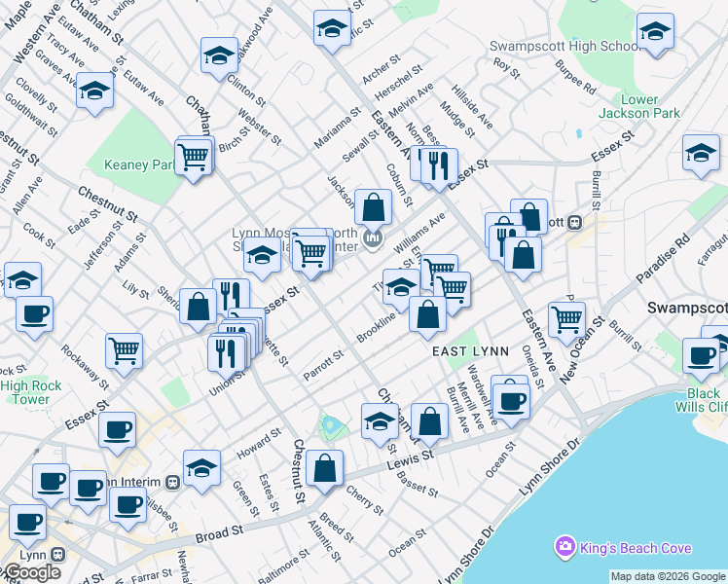Select the grocery cart marker near Rockaway St
Screen dimensions: 728x584
point(124,354)
